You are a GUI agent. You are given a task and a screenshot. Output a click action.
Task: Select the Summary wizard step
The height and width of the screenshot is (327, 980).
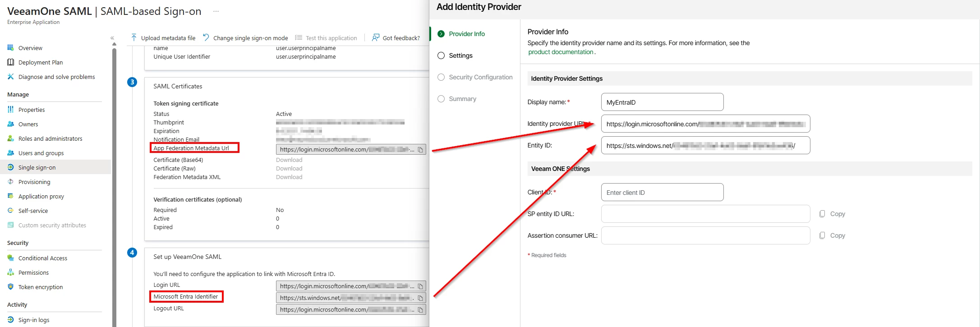pyautogui.click(x=457, y=99)
